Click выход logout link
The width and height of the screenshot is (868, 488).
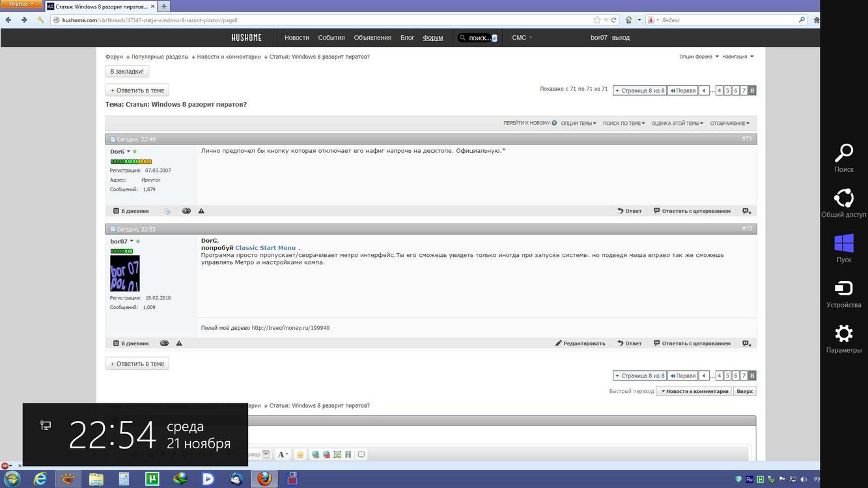click(621, 38)
